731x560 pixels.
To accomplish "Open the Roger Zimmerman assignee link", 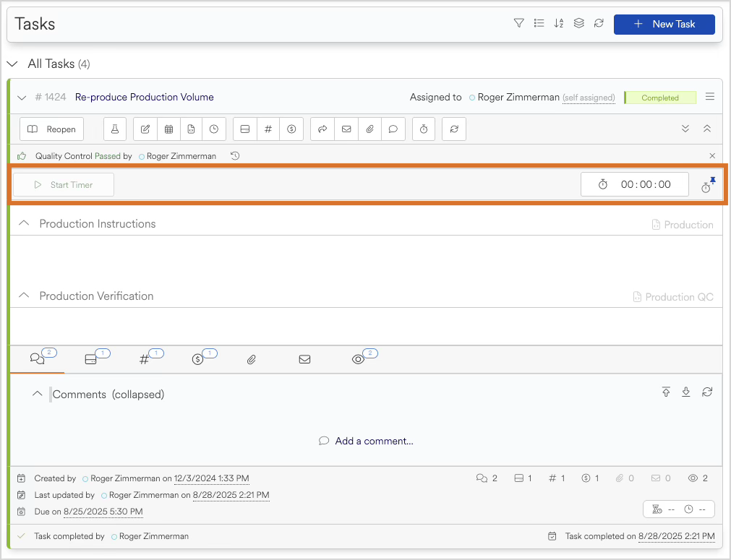I will coord(518,97).
